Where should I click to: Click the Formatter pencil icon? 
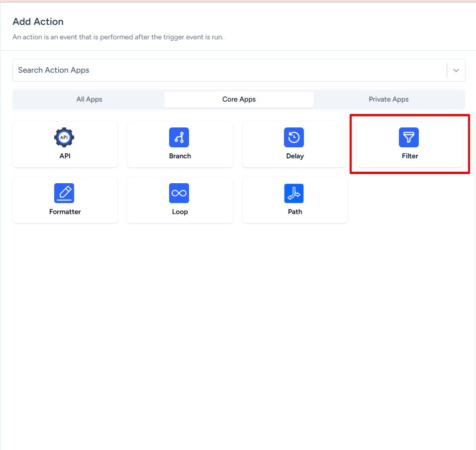[x=64, y=193]
